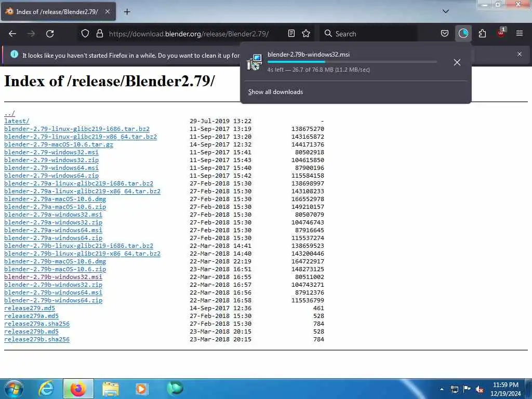
Task: Click the info icon in notification bar
Action: (14, 54)
